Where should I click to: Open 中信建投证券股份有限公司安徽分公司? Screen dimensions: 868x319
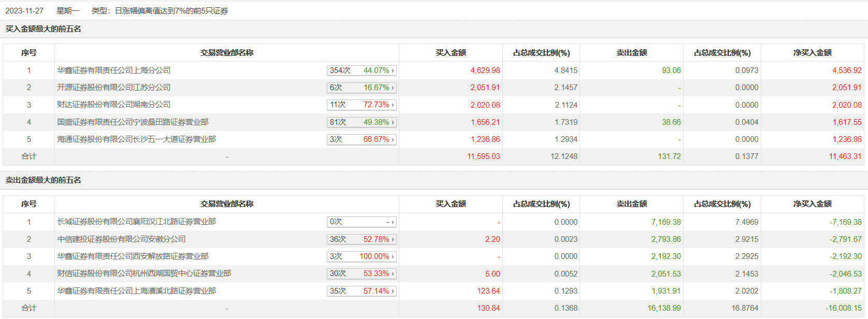point(121,239)
